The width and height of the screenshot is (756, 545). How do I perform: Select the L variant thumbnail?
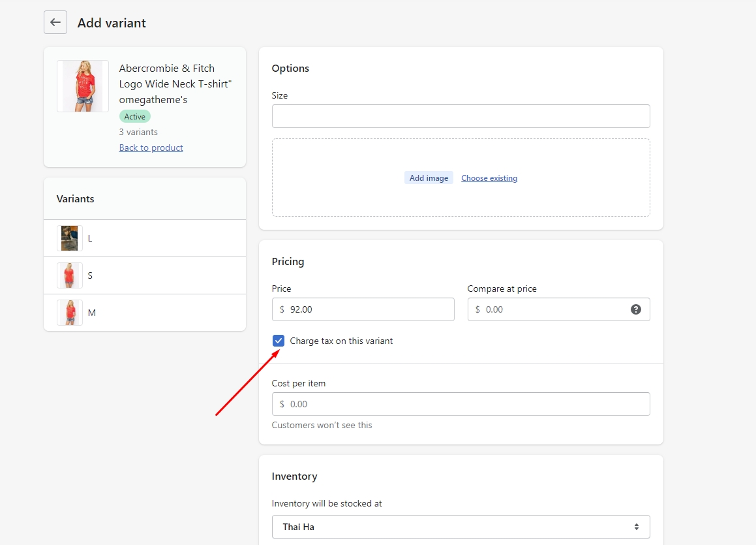[x=70, y=238]
